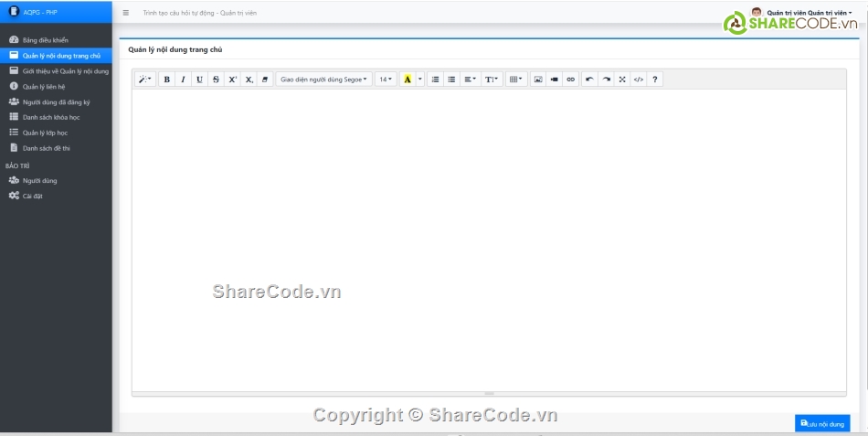Image resolution: width=868 pixels, height=436 pixels.
Task: Switch to HTML code view
Action: click(638, 80)
